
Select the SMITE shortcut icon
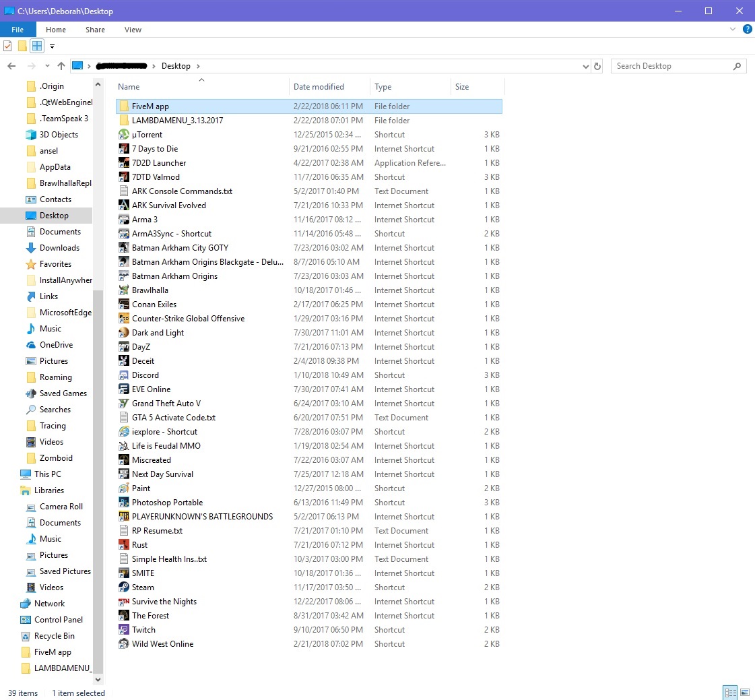coord(124,573)
